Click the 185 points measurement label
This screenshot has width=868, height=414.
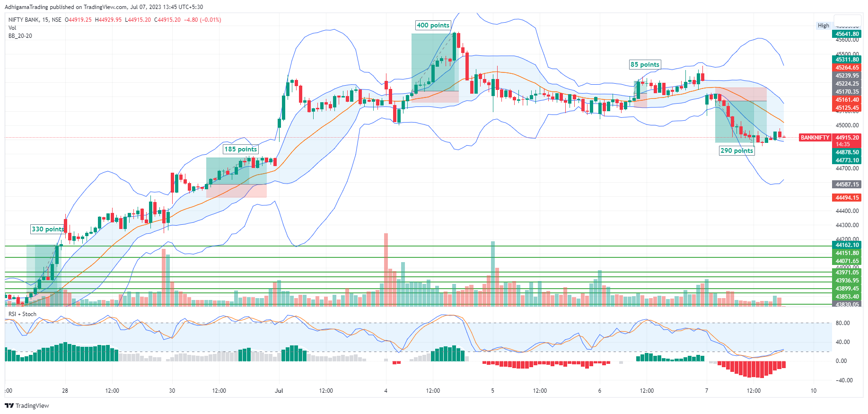(x=240, y=149)
